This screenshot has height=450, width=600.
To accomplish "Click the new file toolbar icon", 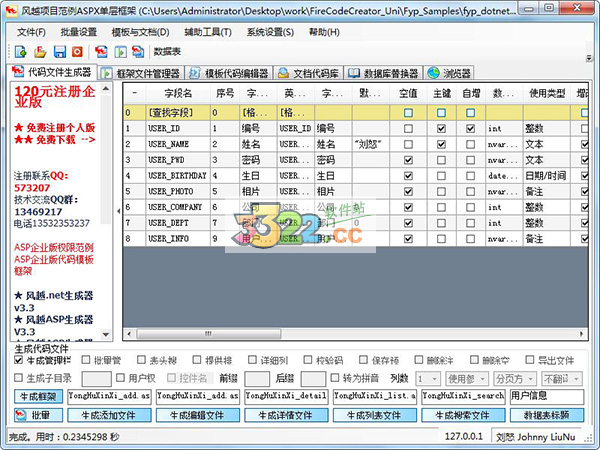I will 23,51.
